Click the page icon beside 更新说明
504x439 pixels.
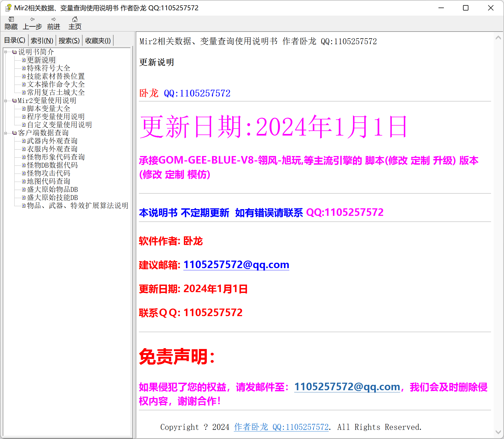(24, 60)
